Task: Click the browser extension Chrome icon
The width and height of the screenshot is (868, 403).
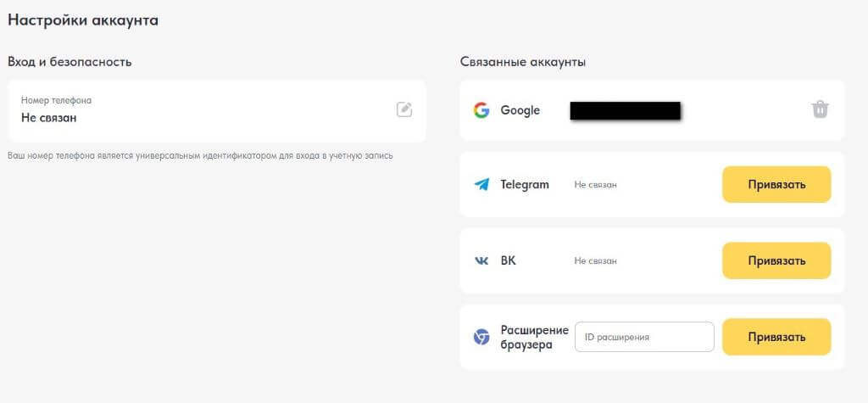Action: point(481,337)
